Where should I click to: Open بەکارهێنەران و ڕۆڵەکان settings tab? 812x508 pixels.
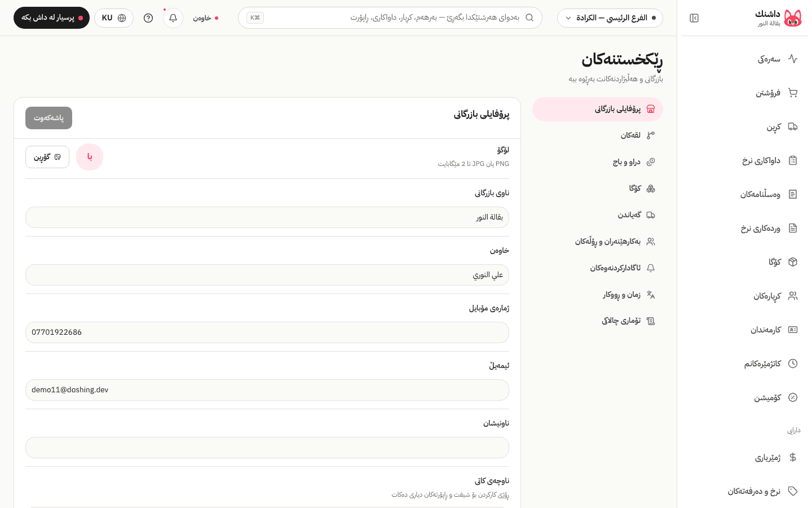point(598,242)
